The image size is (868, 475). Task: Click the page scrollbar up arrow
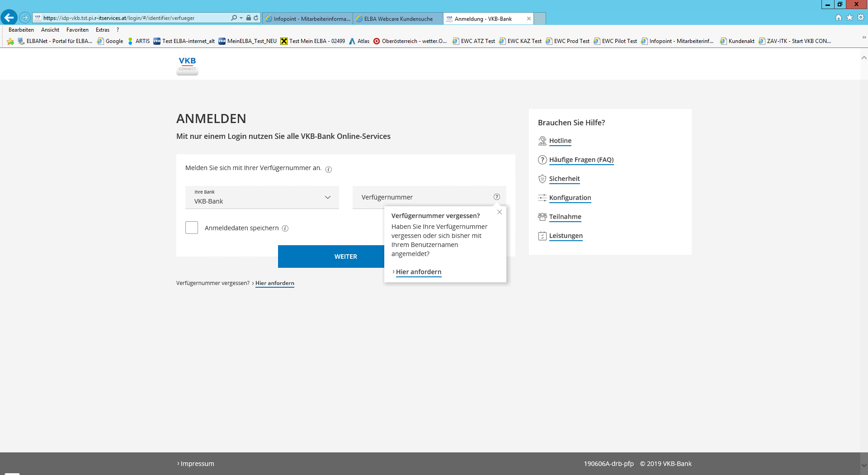click(864, 57)
